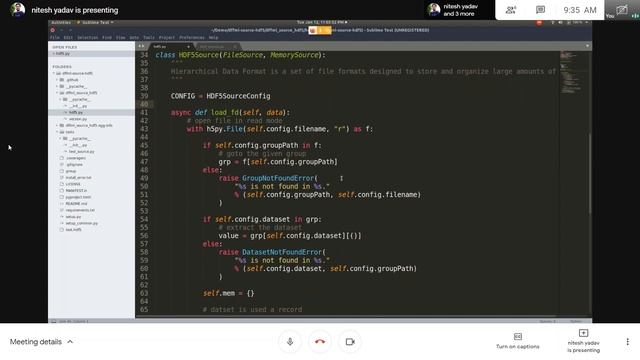Click the editor vertical scrollbar
The image size is (640, 360).
point(590,173)
